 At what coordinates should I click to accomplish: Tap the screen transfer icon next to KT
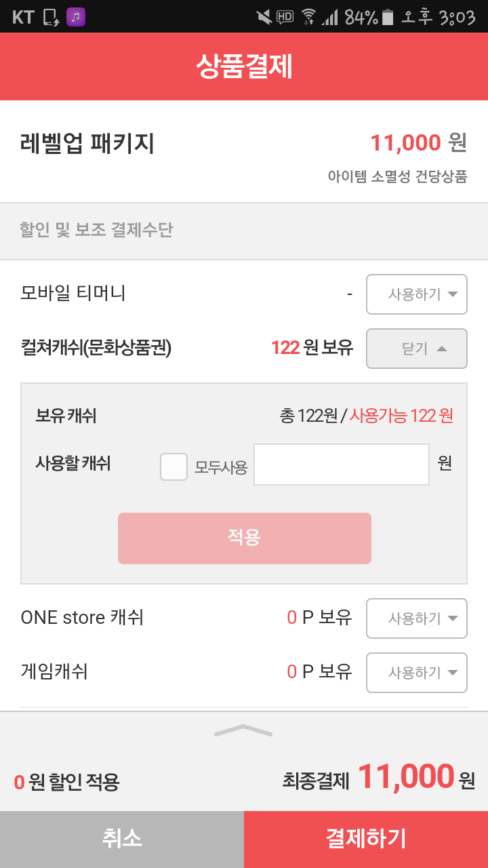tap(51, 17)
